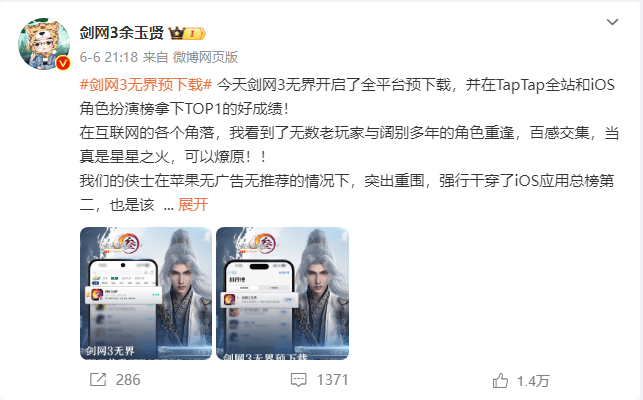Screen dimensions: 643x400
Task: View the second image captioned 剑网3无界预下载
Action: pyautogui.click(x=283, y=293)
